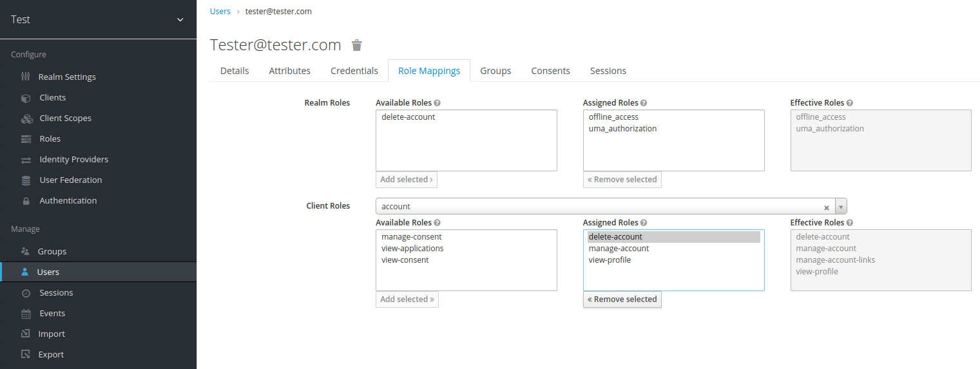Show help for Client Available Roles
The width and height of the screenshot is (980, 369).
point(437,223)
